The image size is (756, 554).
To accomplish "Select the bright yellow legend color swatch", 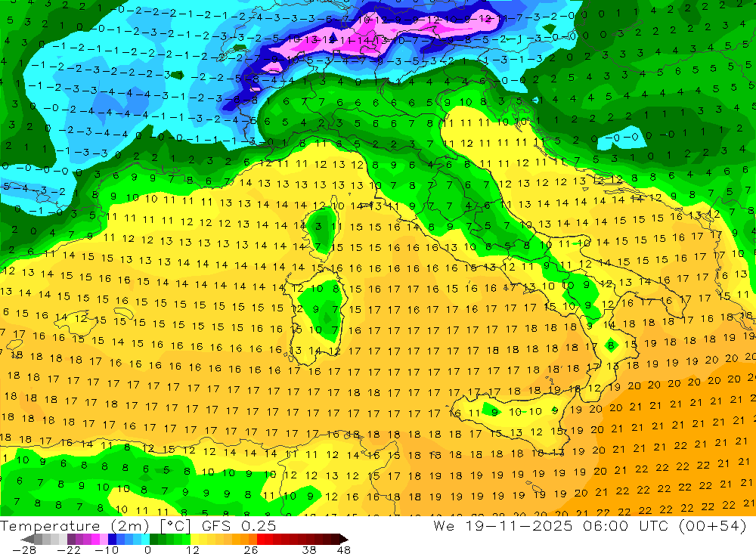I will 194,539.
